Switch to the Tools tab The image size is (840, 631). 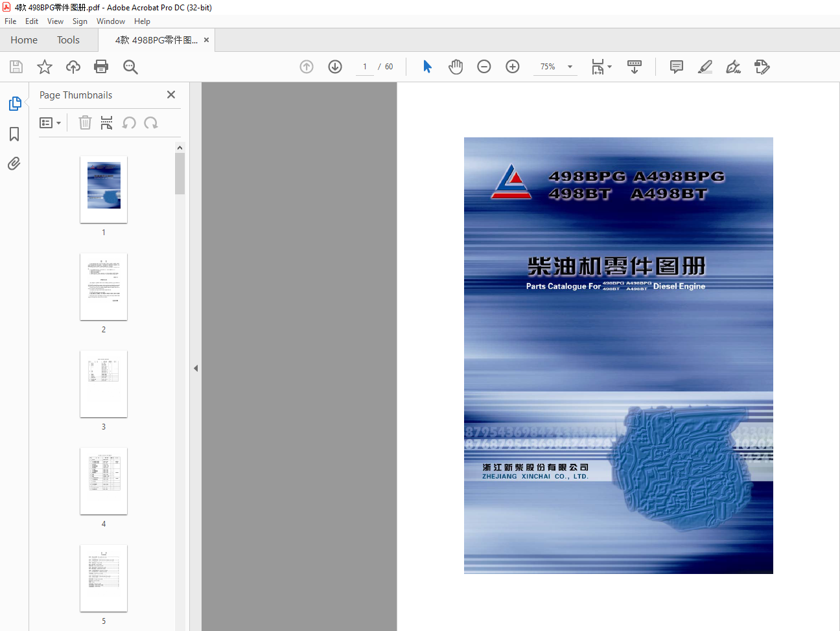68,40
